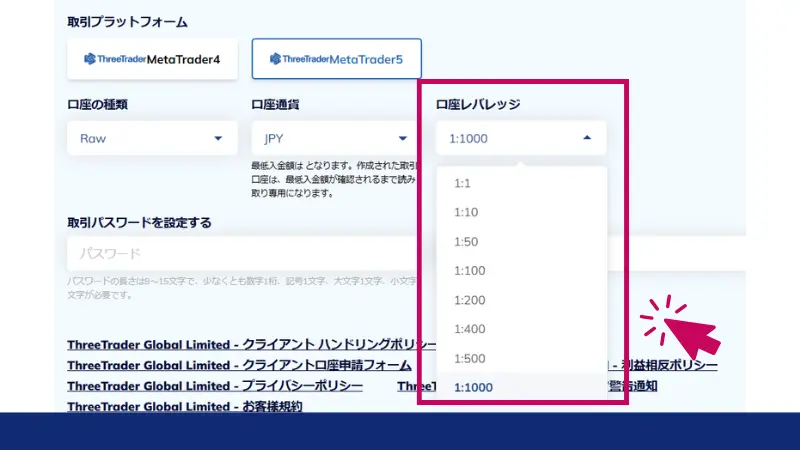Open プライバシーポリシー link
The height and width of the screenshot is (450, 800).
click(215, 386)
